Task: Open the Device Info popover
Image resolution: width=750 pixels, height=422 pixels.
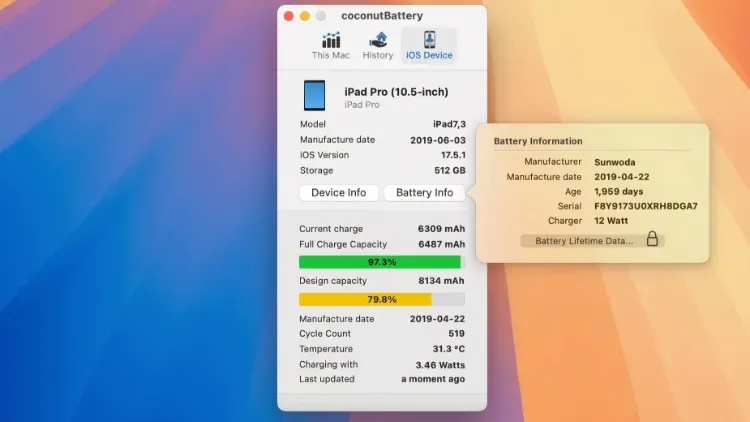Action: tap(339, 193)
